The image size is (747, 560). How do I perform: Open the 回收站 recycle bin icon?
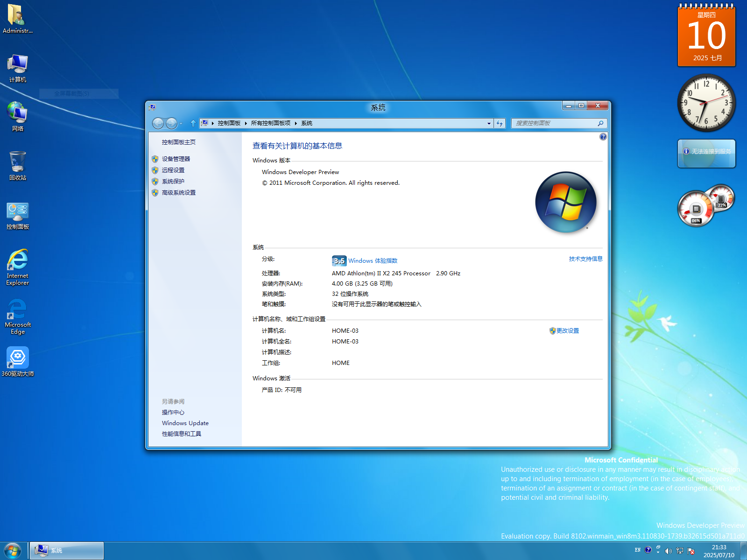click(x=17, y=166)
